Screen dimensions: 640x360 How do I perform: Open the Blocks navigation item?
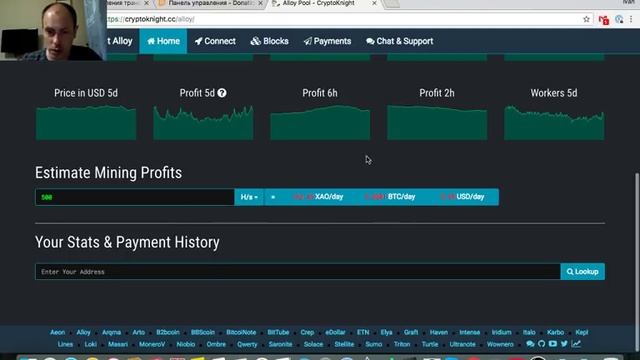click(x=269, y=41)
